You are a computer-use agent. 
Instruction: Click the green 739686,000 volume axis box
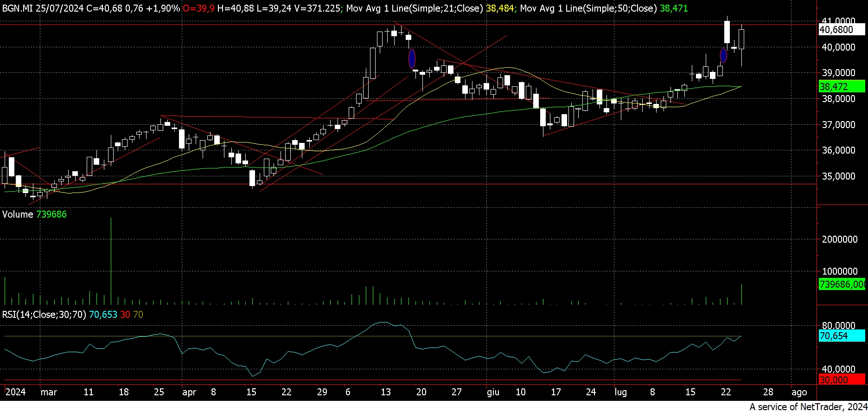842,284
